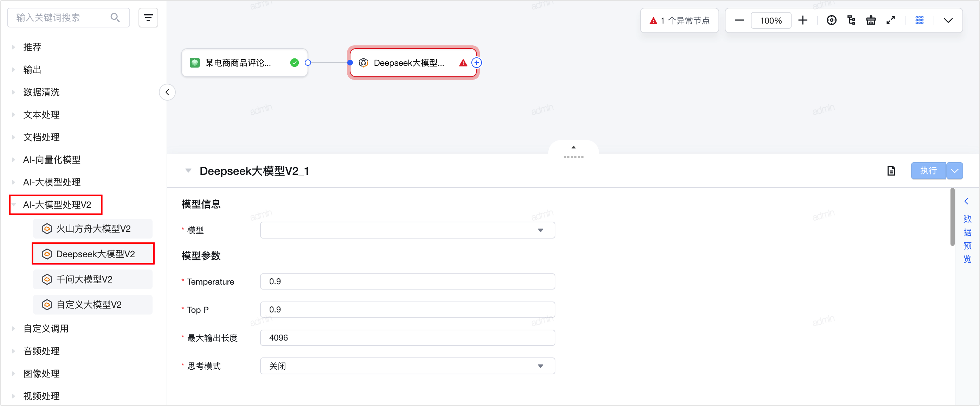Open the component filter icon
980x406 pixels.
pos(148,18)
